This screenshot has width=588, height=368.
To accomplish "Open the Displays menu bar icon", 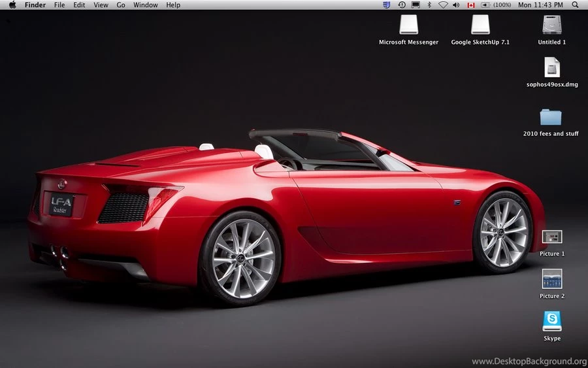I will [x=416, y=5].
